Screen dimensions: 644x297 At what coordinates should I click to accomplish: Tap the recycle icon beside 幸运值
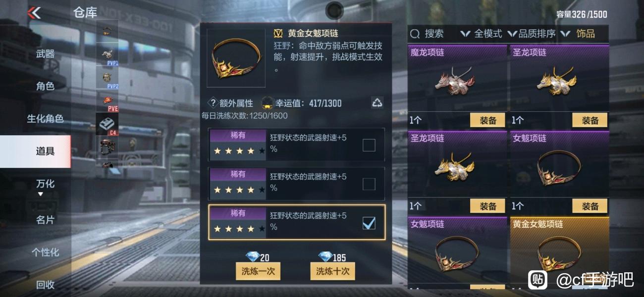[377, 103]
